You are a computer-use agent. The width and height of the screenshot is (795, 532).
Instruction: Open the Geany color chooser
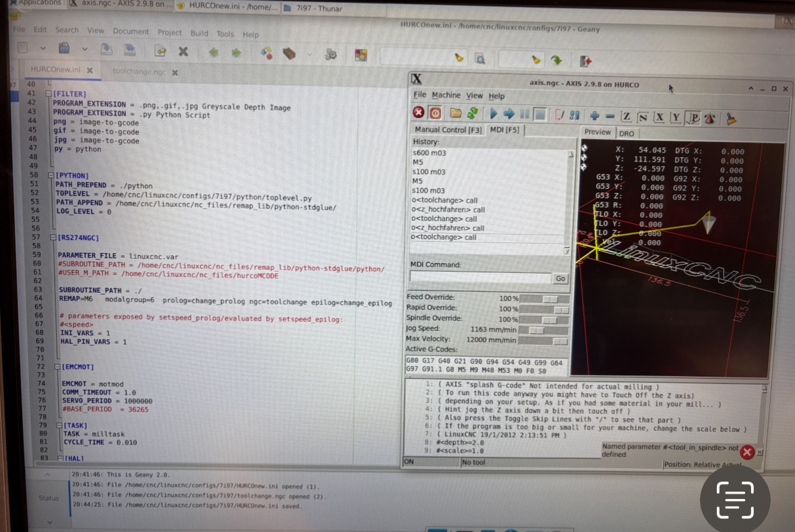(361, 55)
